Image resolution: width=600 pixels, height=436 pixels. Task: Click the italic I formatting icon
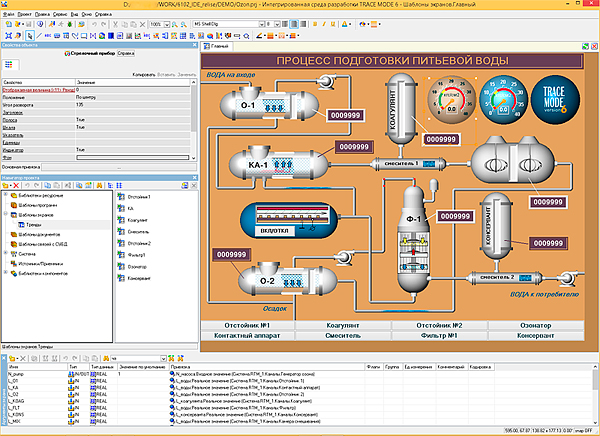(x=324, y=24)
